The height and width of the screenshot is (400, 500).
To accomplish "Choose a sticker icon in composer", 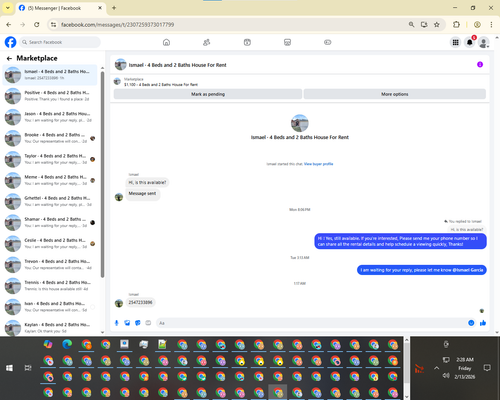I will pyautogui.click(x=138, y=323).
